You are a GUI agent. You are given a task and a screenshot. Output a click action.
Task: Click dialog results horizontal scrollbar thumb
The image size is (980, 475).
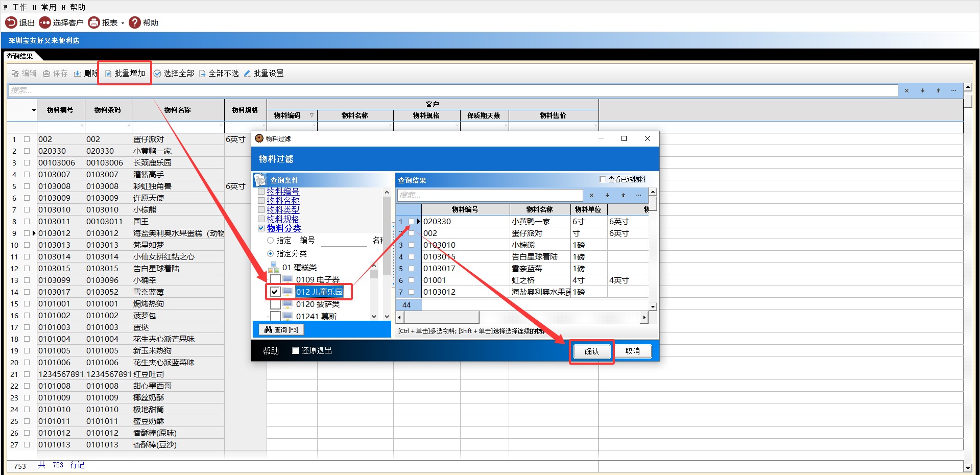click(441, 317)
